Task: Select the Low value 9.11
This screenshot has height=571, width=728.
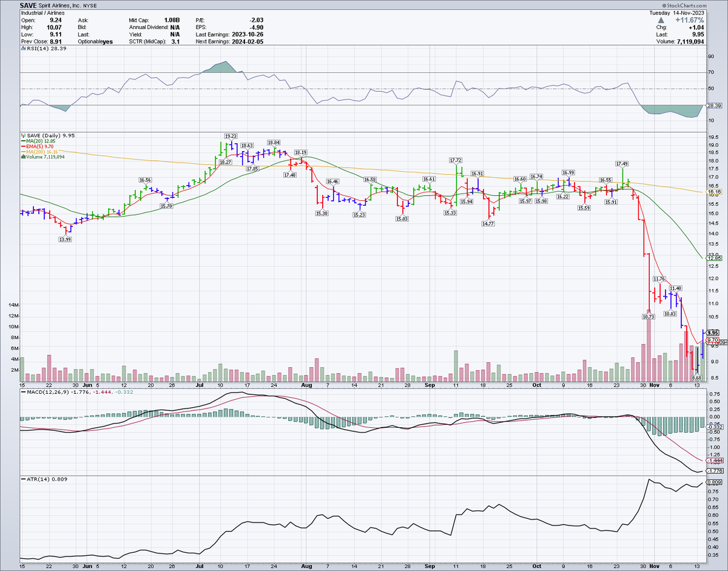Action: pos(55,33)
